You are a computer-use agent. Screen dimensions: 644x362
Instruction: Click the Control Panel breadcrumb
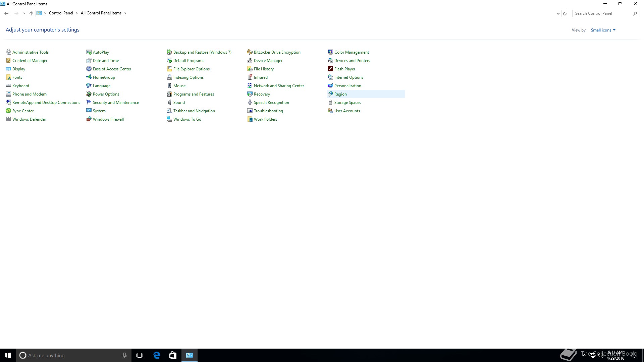(61, 13)
